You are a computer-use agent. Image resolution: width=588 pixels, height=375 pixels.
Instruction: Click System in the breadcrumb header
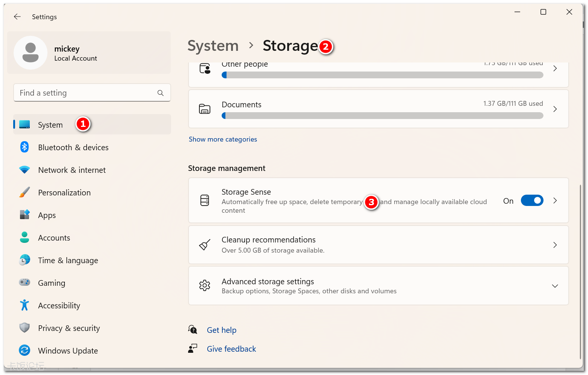pos(213,46)
